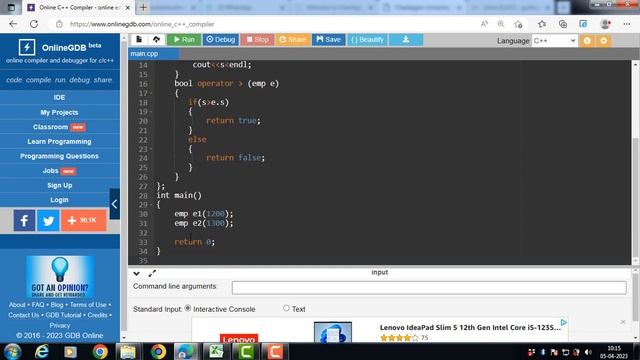Click Sign Up in the sidebar
Image resolution: width=640 pixels, height=360 pixels.
[x=60, y=185]
